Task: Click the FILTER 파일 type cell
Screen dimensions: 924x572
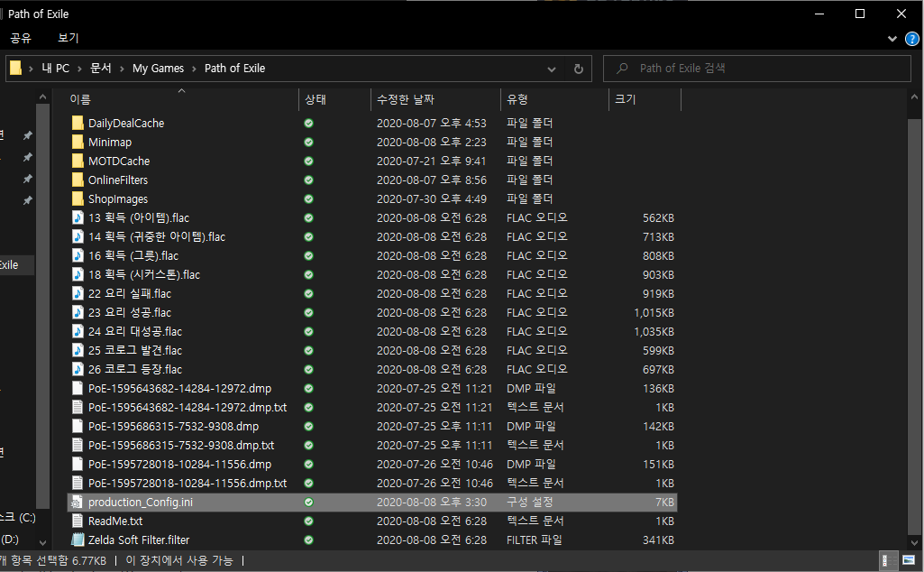Action: 534,540
